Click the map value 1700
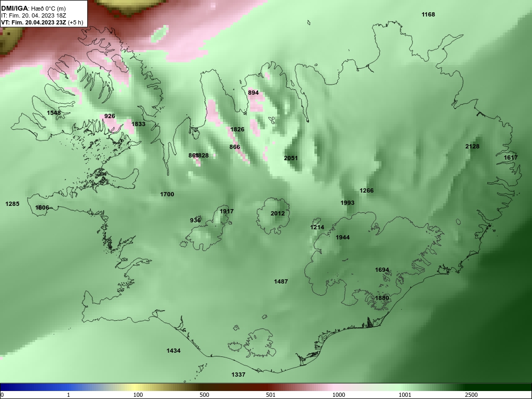The image size is (532, 399). tap(167, 194)
